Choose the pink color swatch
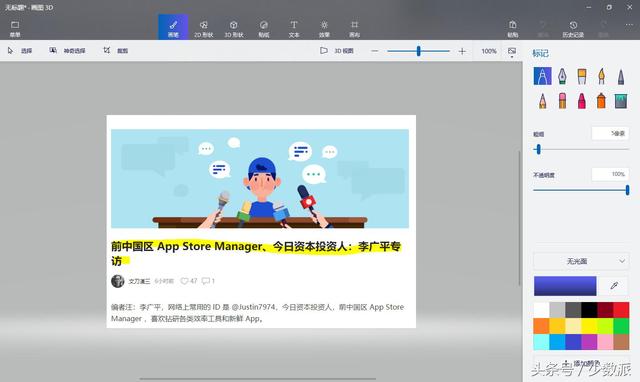The width and height of the screenshot is (640, 382). click(x=605, y=342)
